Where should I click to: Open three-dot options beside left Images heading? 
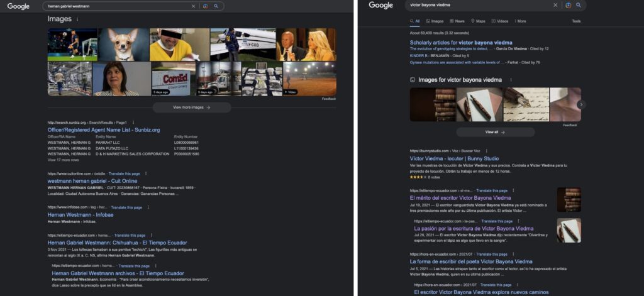77,19
